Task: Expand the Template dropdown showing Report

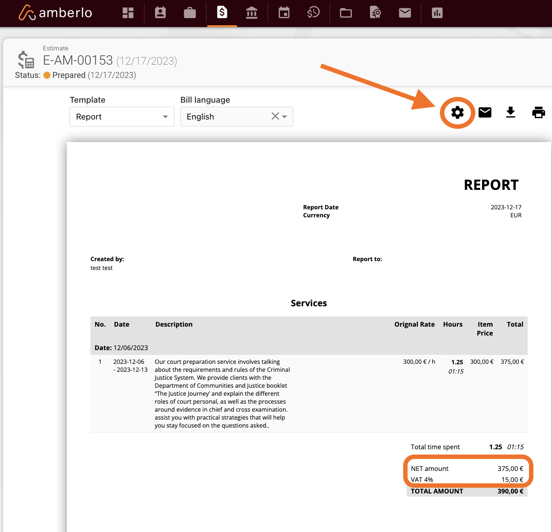Action: (x=122, y=117)
